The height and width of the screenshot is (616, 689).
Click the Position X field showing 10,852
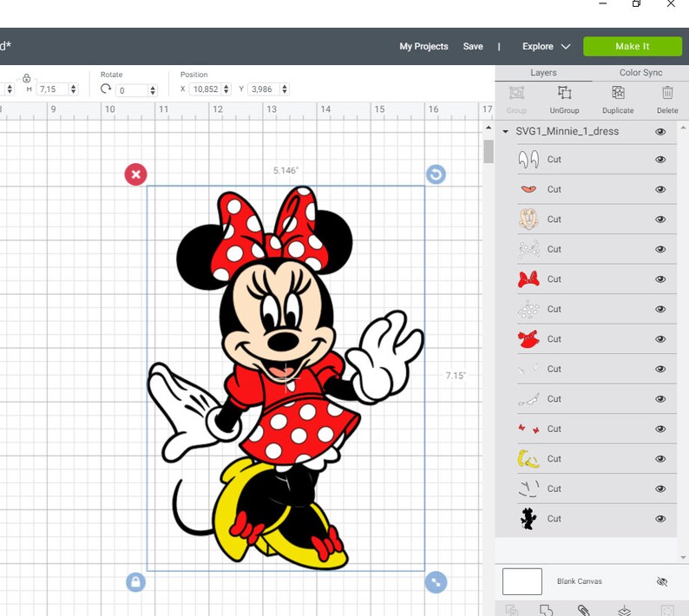(206, 89)
